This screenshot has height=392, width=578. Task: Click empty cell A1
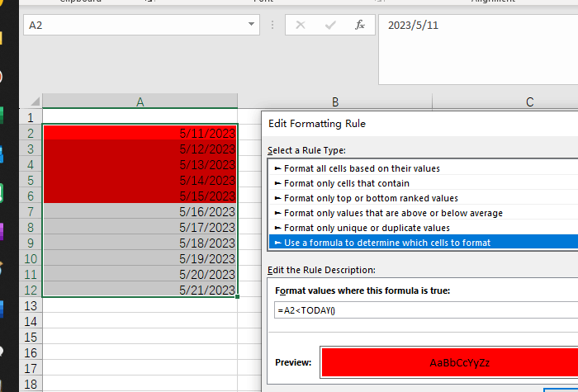coord(140,117)
